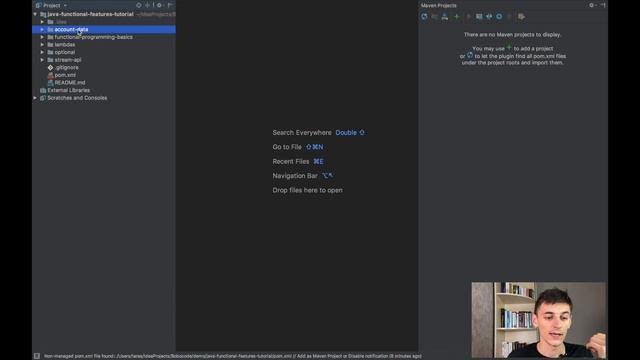This screenshot has height=360, width=640.
Task: Open Maven Settings icon at toolbar end
Action: [x=521, y=16]
